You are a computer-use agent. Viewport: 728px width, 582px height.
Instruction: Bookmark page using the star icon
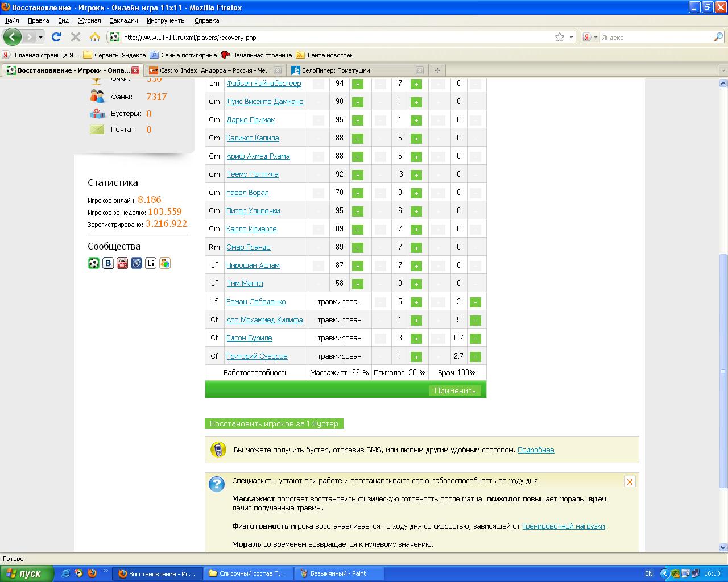(x=560, y=37)
